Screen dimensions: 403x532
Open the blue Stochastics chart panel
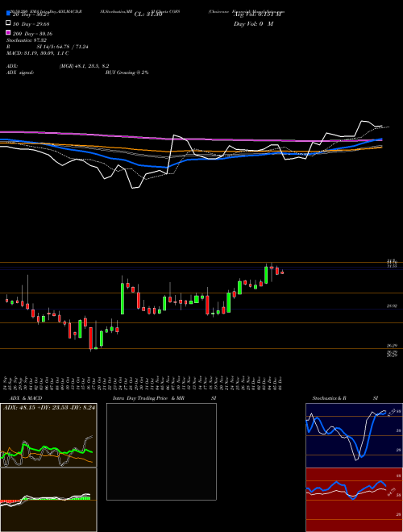tap(354, 435)
